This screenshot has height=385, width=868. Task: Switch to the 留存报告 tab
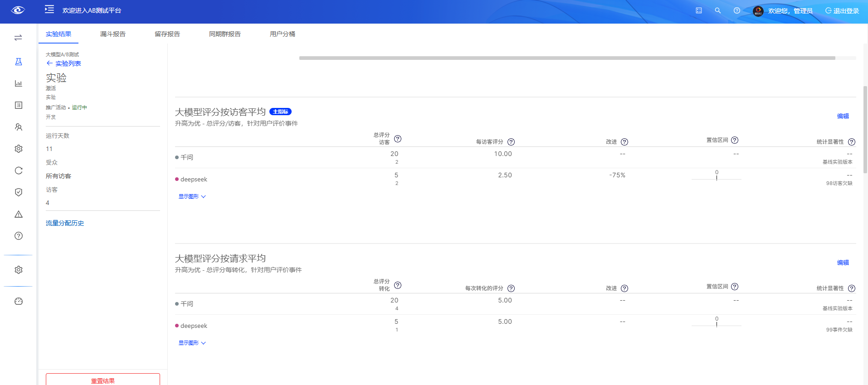(x=167, y=34)
